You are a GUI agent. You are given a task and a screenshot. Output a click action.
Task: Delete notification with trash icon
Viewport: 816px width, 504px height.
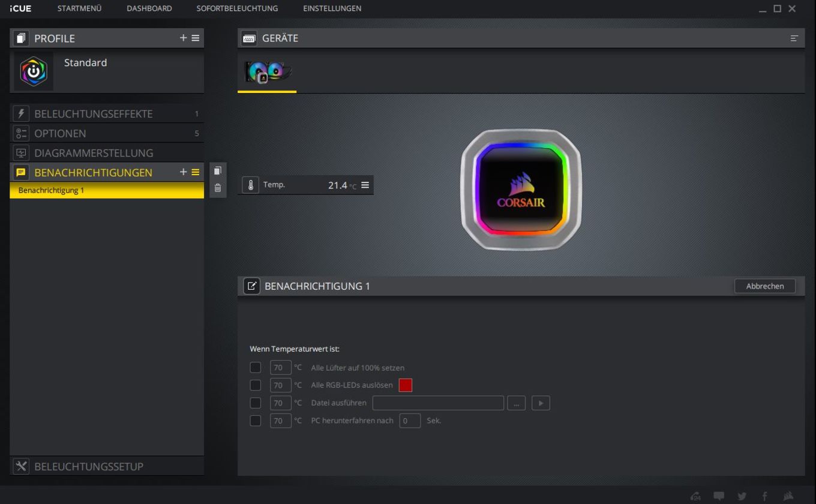coord(218,188)
